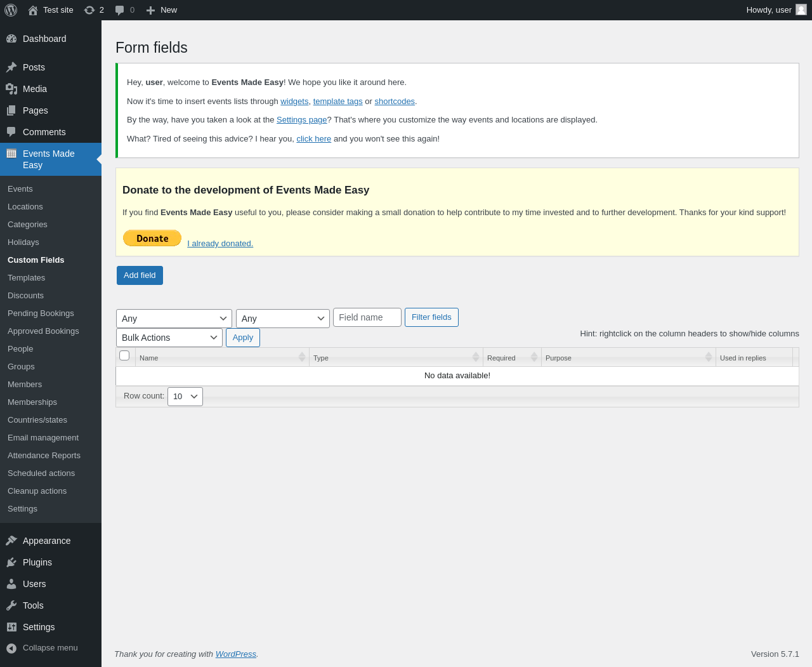This screenshot has width=812, height=667.
Task: Sort by Purpose column arrows
Action: pos(709,357)
